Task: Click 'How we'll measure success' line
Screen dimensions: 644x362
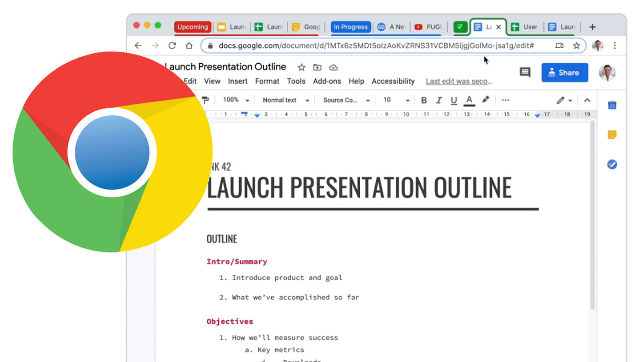Action: pos(285,337)
